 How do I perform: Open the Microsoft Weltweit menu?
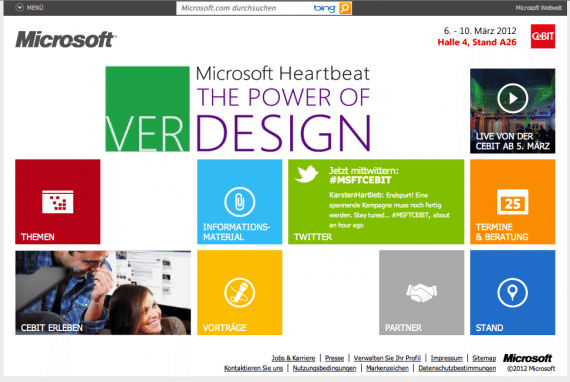coord(538,8)
